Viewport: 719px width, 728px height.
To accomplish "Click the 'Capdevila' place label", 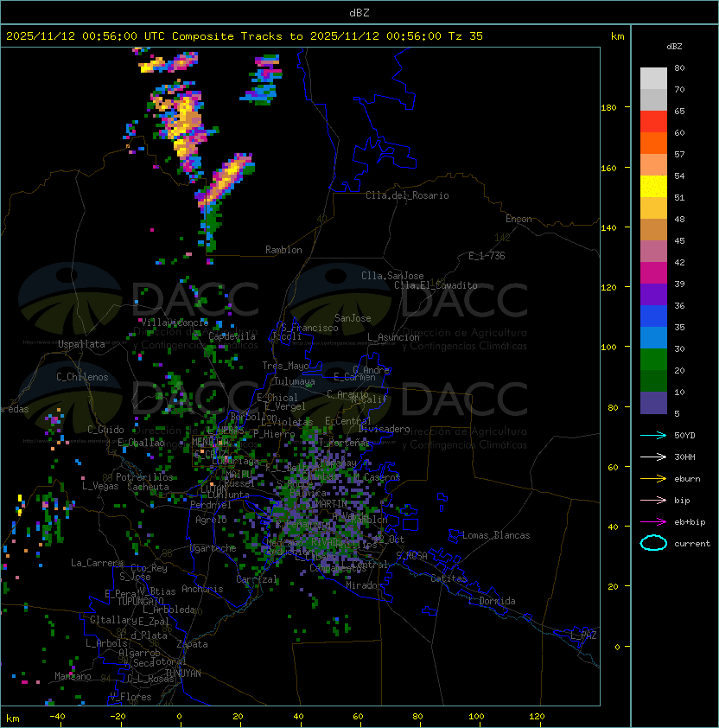I will pos(232,336).
